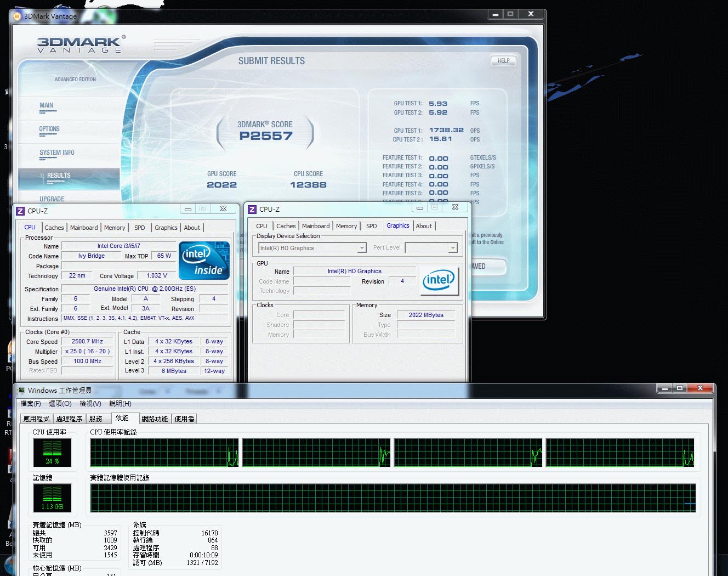Open 說明(H) menu in Task Manager

coord(120,403)
